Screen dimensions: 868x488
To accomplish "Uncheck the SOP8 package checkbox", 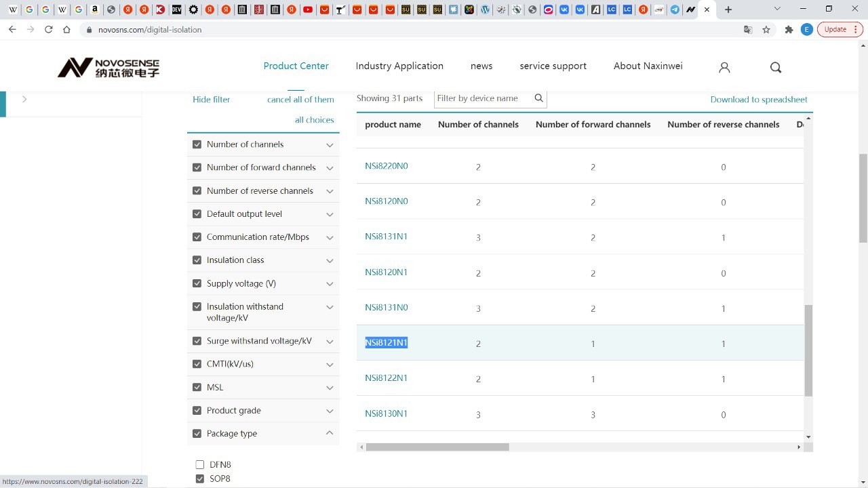I will tap(200, 479).
